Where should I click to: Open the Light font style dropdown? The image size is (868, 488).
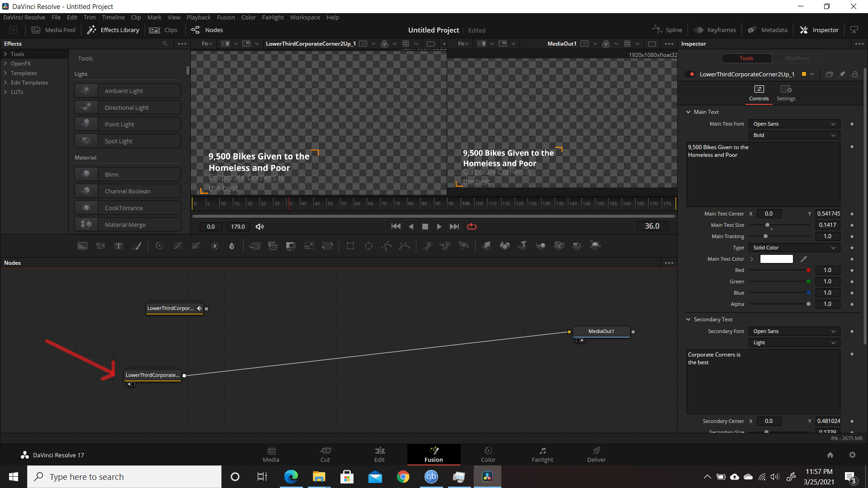(x=794, y=343)
